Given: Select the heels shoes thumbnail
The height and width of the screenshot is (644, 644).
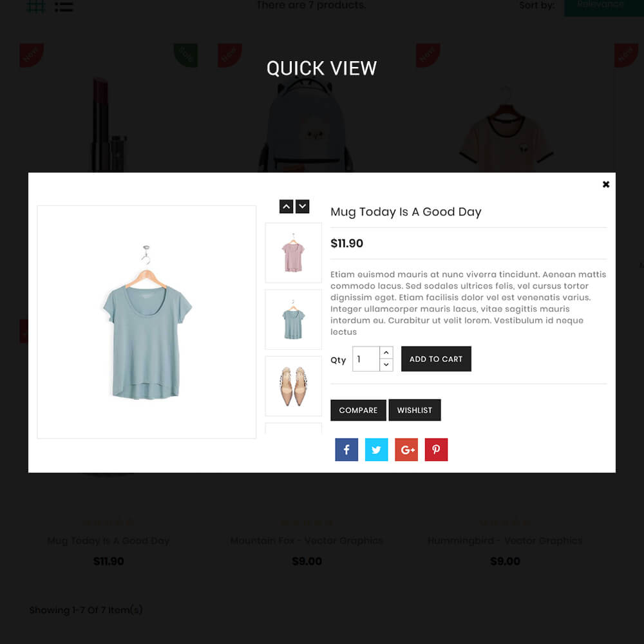Looking at the screenshot, I should pos(293,386).
